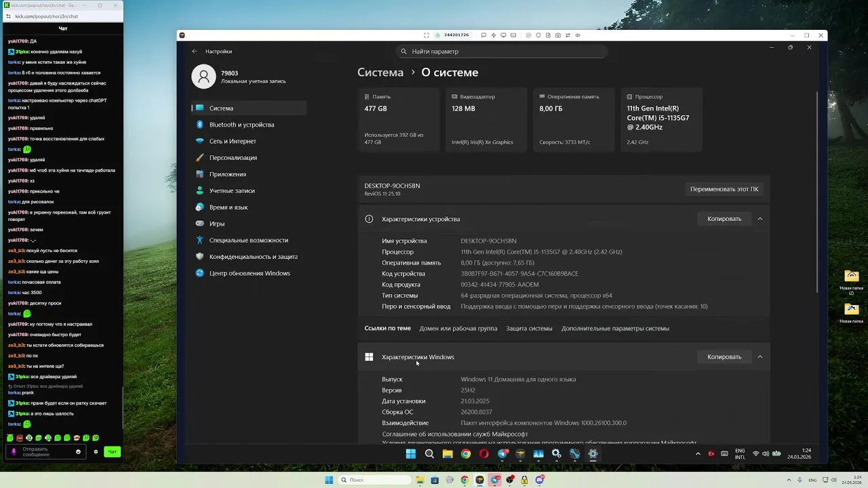Open Соглашение об использовании служб Майкрософт
This screenshot has height=488, width=868.
pyautogui.click(x=454, y=434)
